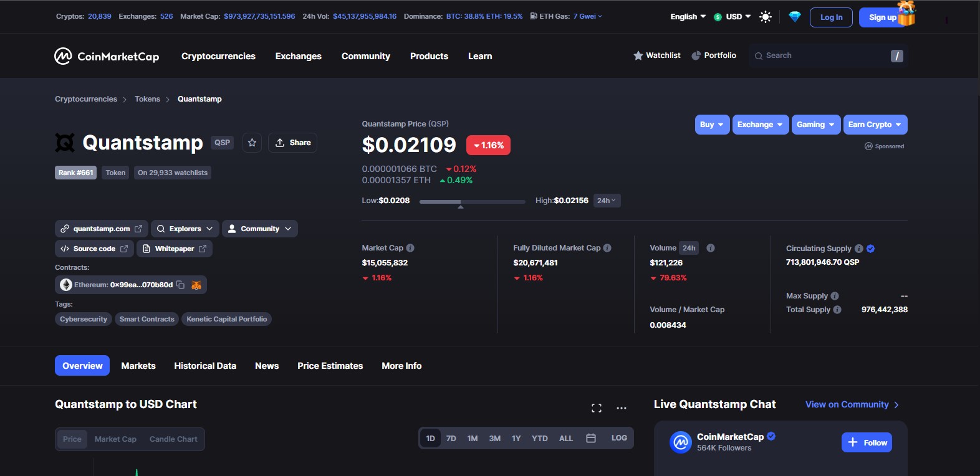Viewport: 980px width, 476px height.
Task: Expand the ETH Gas 7 Gwei dropdown
Action: pyautogui.click(x=588, y=16)
